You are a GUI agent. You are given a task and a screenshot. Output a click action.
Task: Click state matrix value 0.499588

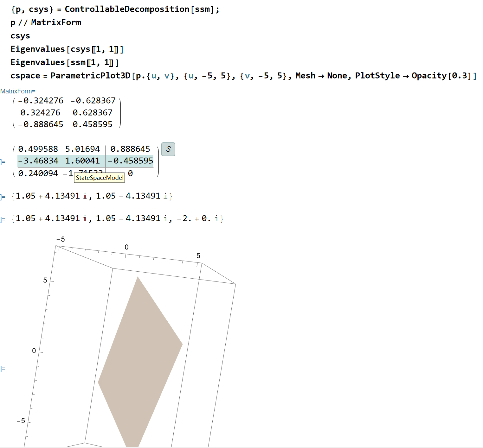pyautogui.click(x=38, y=149)
